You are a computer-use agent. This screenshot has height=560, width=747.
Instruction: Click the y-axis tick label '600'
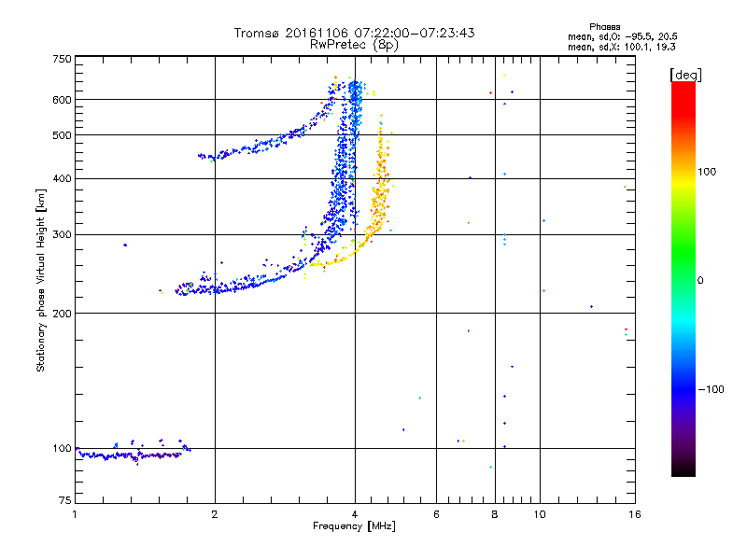click(x=62, y=100)
